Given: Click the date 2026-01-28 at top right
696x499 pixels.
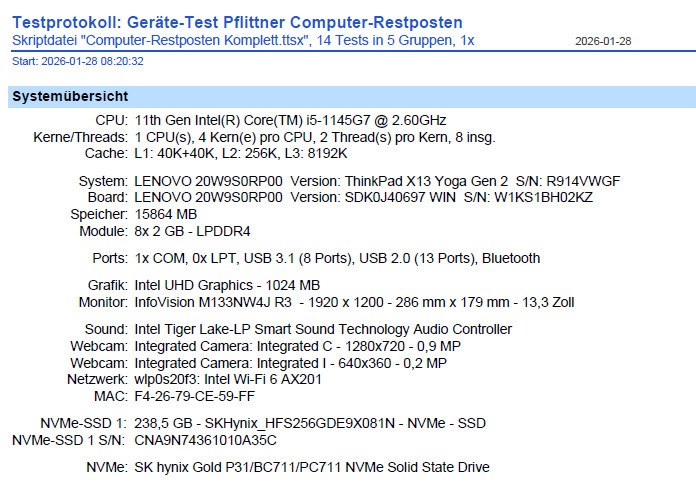Looking at the screenshot, I should coord(603,41).
